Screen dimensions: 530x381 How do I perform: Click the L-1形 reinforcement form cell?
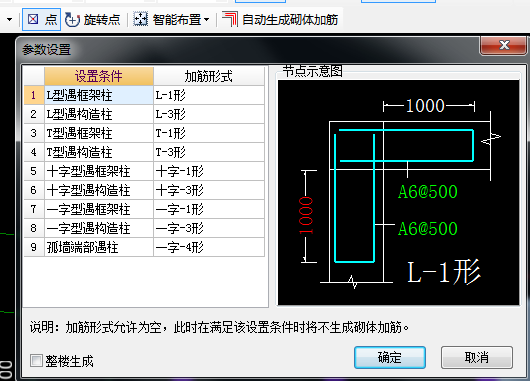click(209, 95)
